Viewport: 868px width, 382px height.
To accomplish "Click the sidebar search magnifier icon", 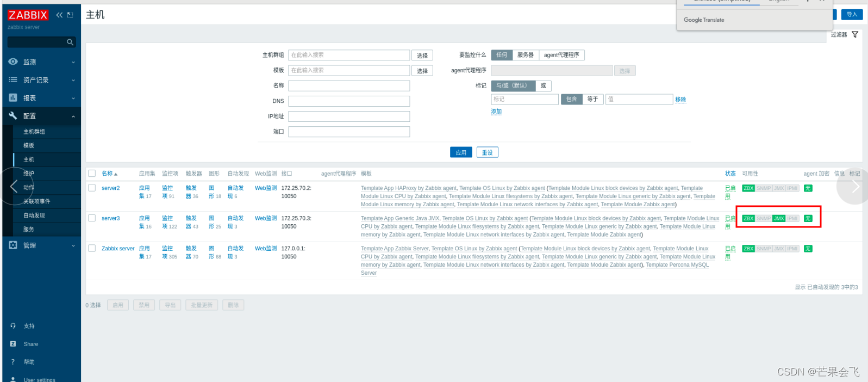I will 70,42.
